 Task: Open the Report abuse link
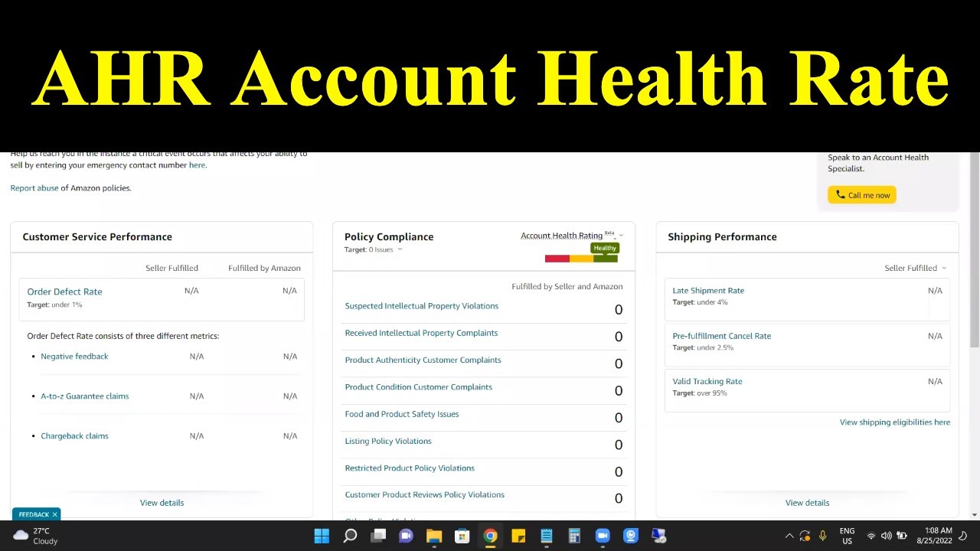(x=34, y=188)
